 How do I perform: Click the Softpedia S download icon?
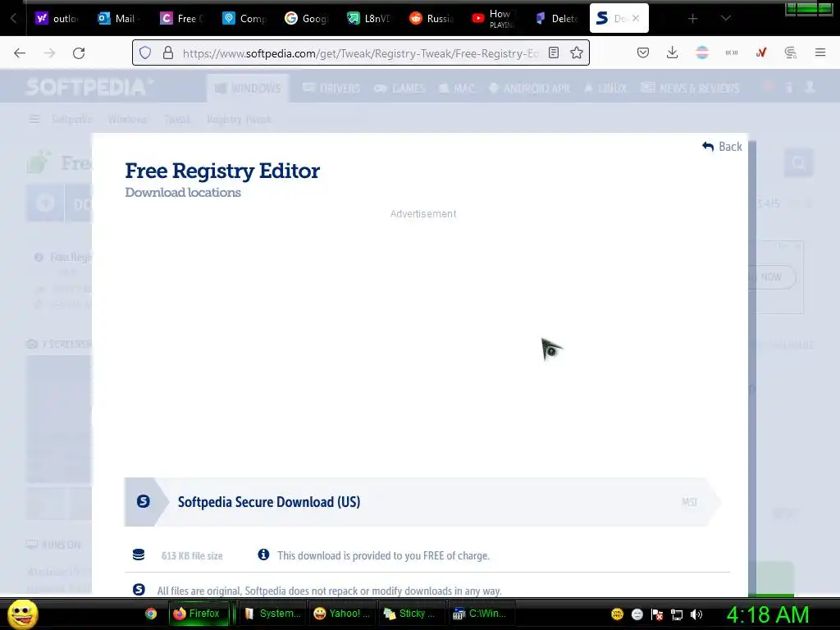coord(143,501)
